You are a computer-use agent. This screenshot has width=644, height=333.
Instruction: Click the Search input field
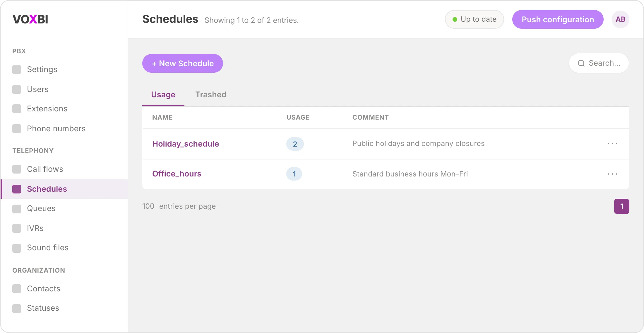pyautogui.click(x=599, y=63)
